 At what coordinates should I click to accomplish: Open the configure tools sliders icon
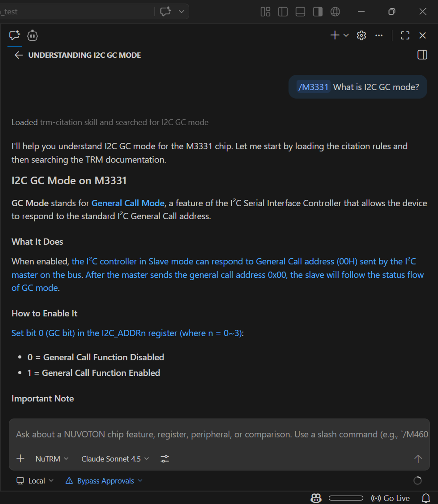(x=165, y=459)
